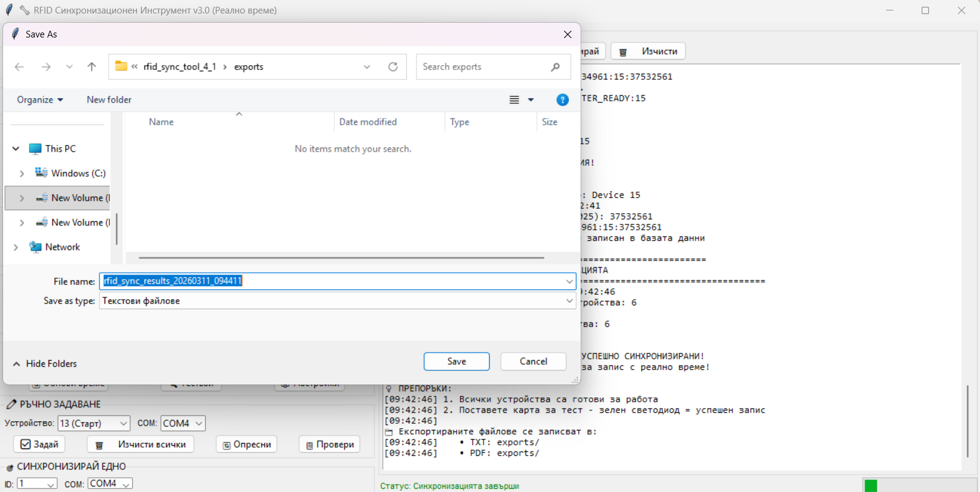The image size is (980, 492).
Task: Open the dialog Help icon
Action: [x=562, y=100]
